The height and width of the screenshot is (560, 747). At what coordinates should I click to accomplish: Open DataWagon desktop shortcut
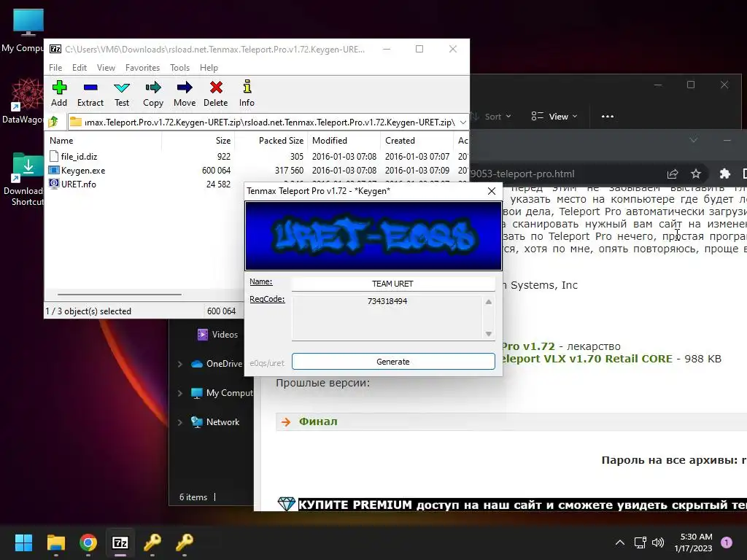(x=23, y=101)
